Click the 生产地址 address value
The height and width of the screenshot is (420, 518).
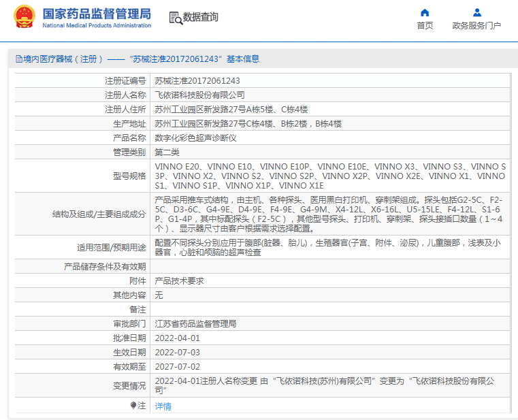click(248, 124)
